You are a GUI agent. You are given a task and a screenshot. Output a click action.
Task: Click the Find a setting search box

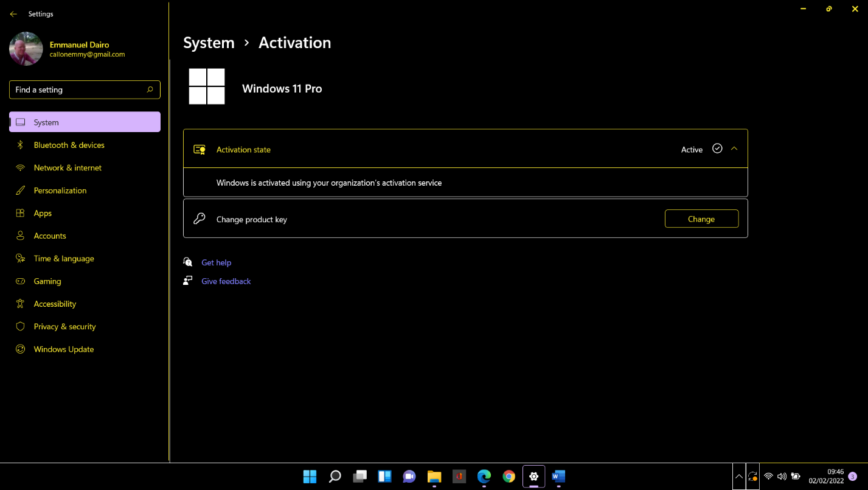point(85,89)
